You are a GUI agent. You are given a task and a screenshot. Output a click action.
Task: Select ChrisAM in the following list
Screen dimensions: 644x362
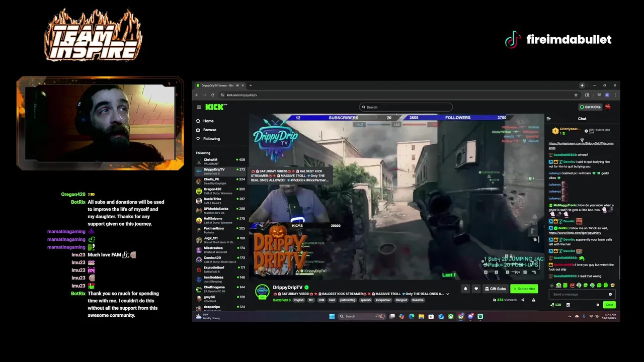[x=220, y=161]
